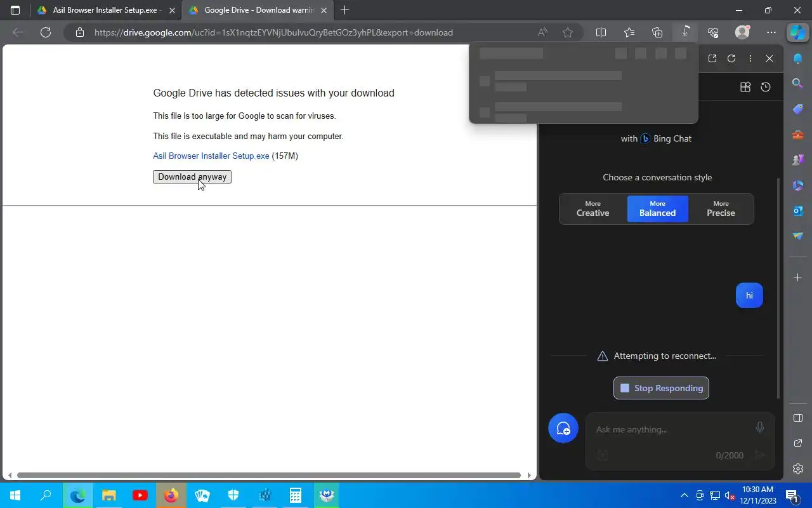Screen dimensions: 812x508
Task: Start a new chat topic with the blue button
Action: point(563,429)
